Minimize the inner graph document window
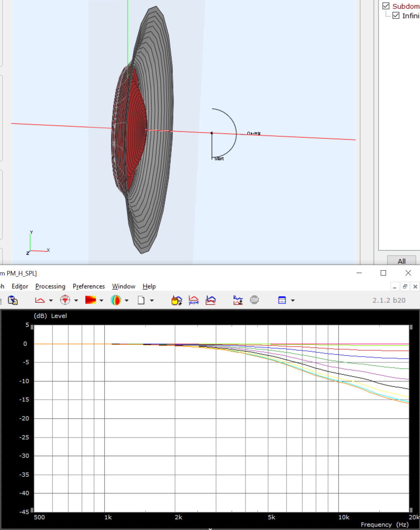420x530 pixels. point(395,287)
